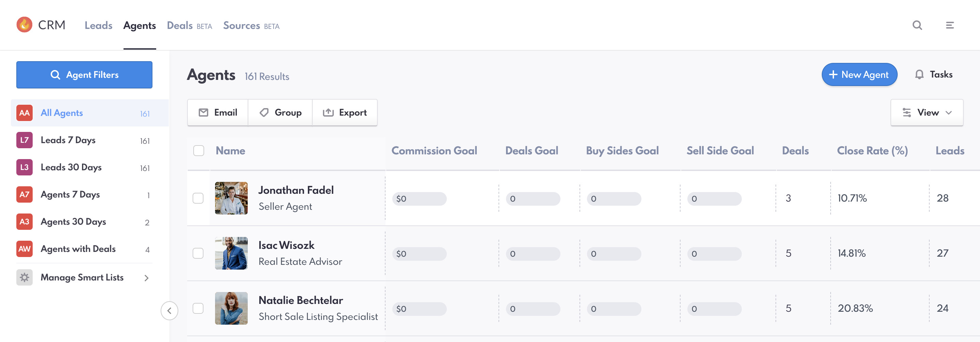Collapse the sidebar with the arrow button
This screenshot has width=980, height=342.
[x=169, y=310]
